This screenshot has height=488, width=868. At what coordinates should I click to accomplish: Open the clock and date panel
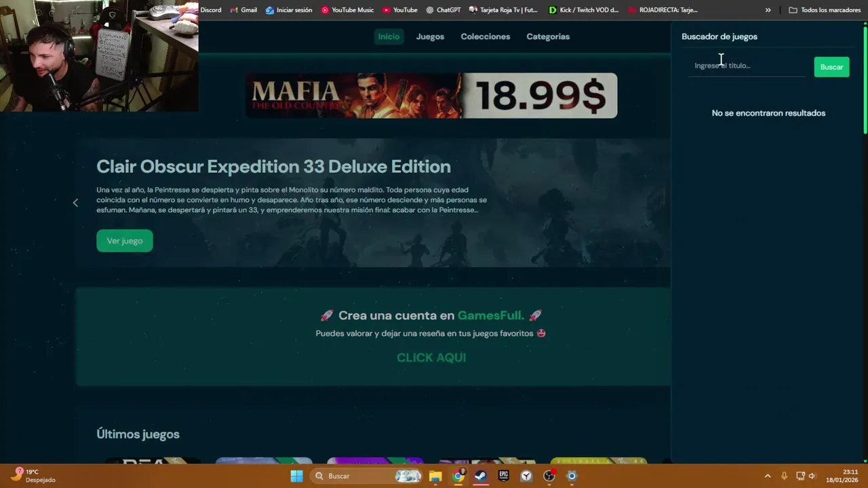(843, 476)
